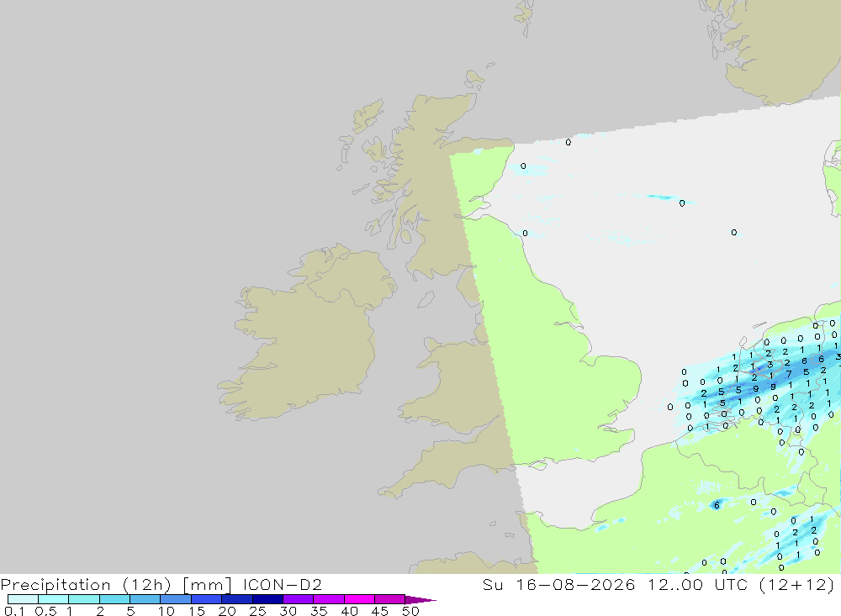Image resolution: width=841 pixels, height=616 pixels.
Task: Click the 'Precipitation (12h) [mm]' title text
Action: [116, 585]
